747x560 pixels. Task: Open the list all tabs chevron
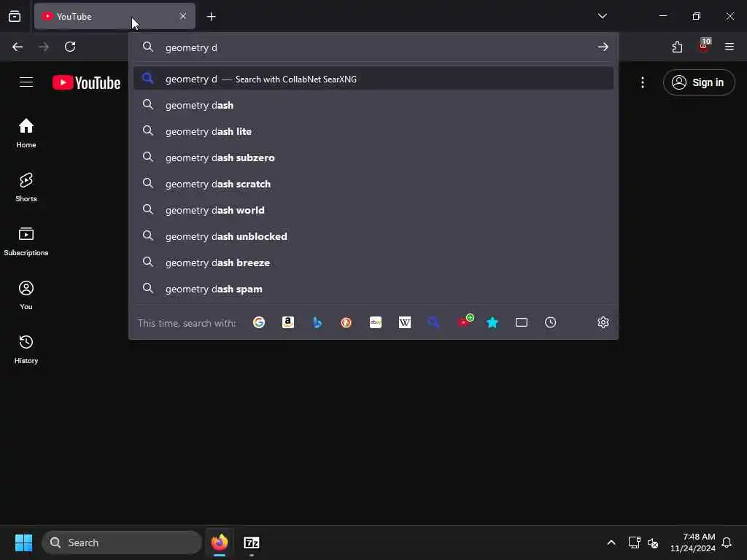click(x=603, y=16)
